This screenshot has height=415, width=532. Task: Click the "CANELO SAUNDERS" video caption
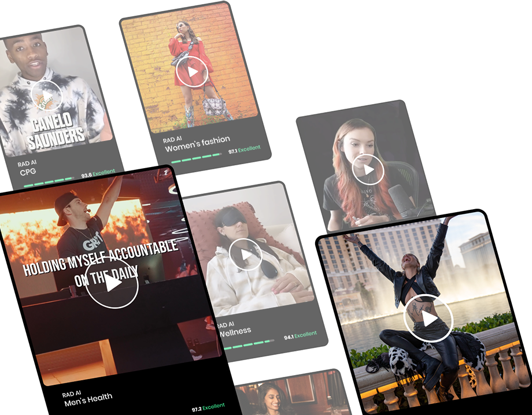[x=56, y=132]
